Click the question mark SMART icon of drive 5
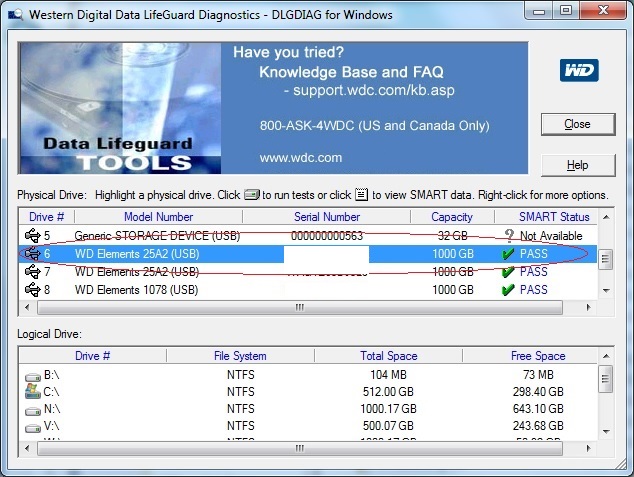634x477 pixels. (509, 235)
